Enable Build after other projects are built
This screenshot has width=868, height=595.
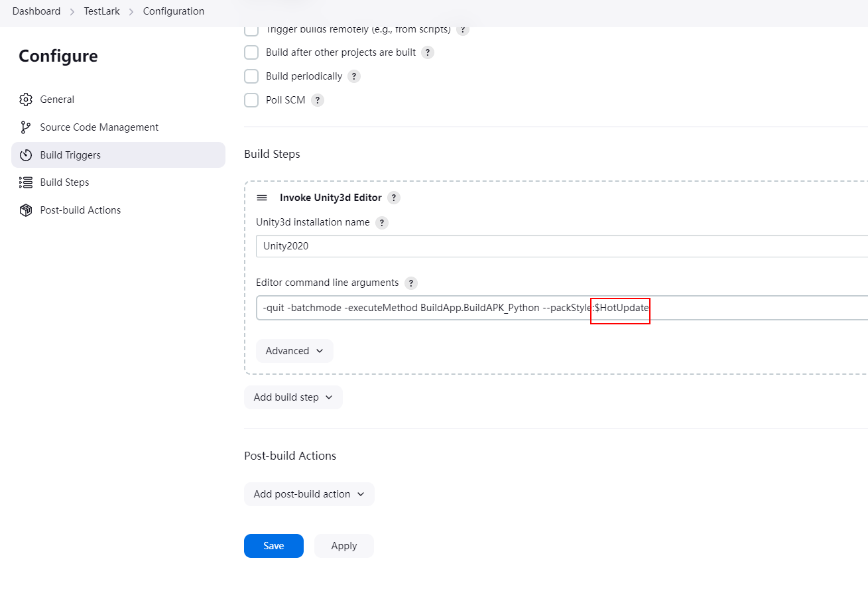click(251, 52)
